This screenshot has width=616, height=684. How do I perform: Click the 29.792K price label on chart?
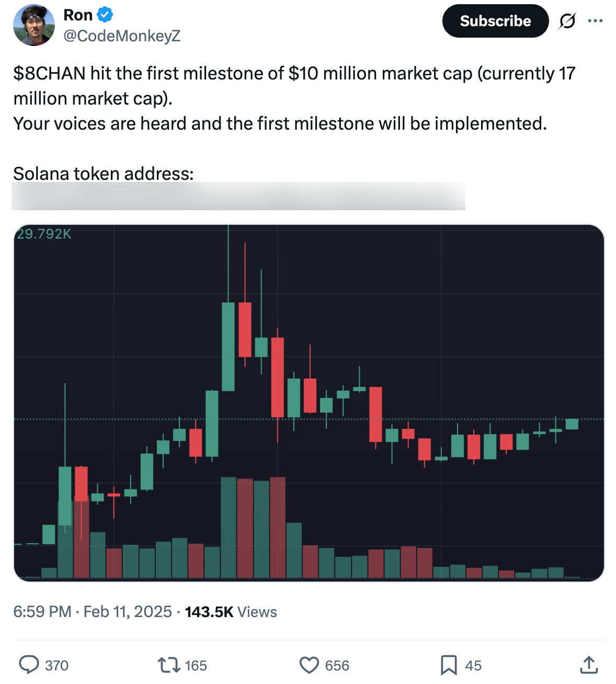[44, 234]
